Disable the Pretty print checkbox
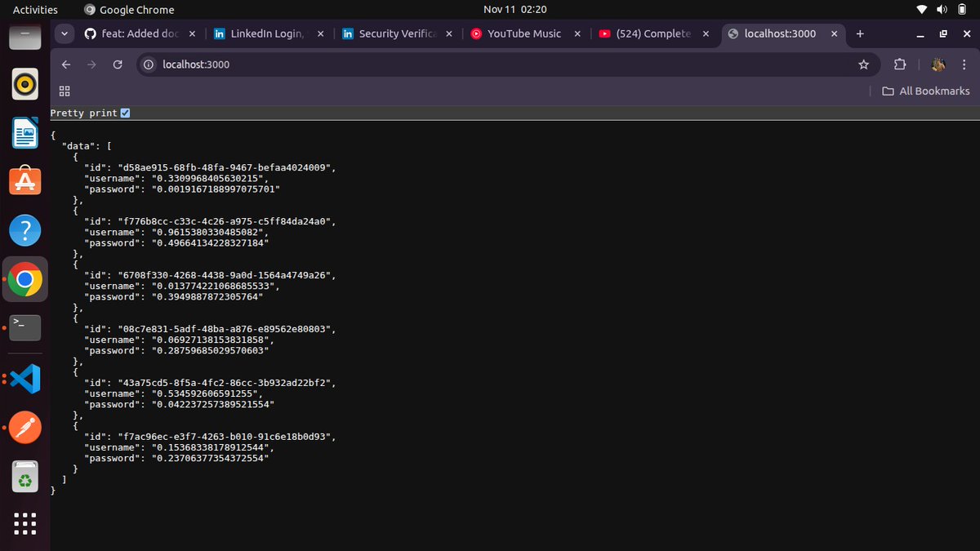Image resolution: width=980 pixels, height=551 pixels. point(125,113)
